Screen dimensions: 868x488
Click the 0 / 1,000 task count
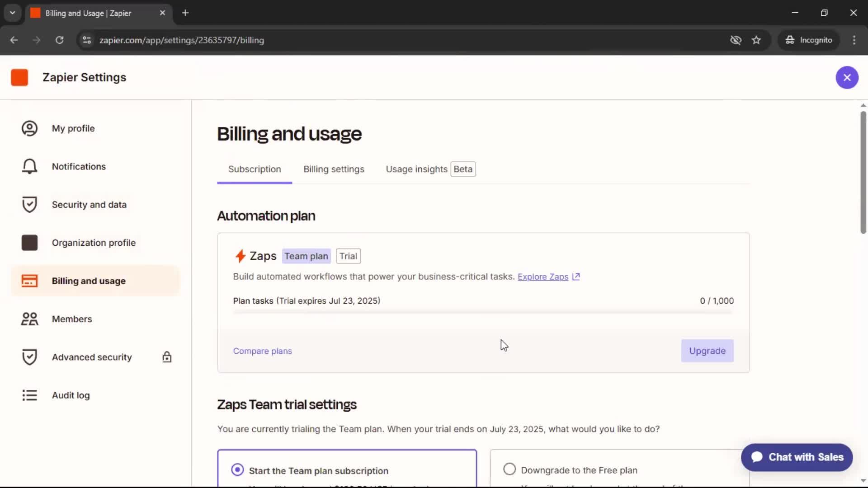point(717,301)
